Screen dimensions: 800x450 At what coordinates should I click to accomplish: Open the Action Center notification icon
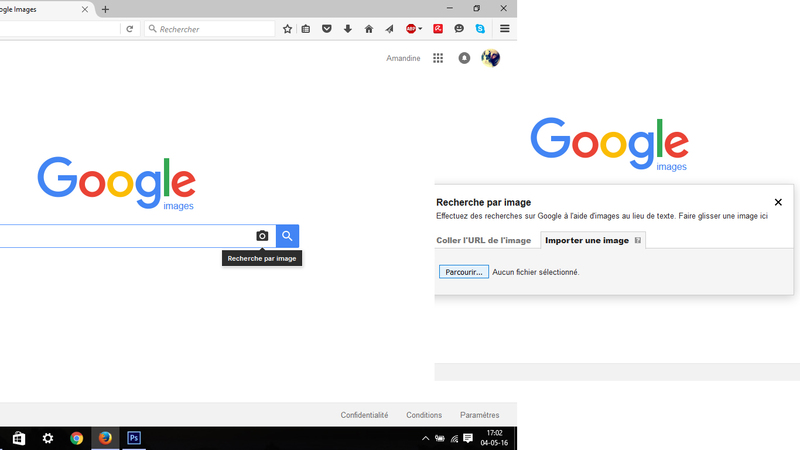(x=468, y=438)
